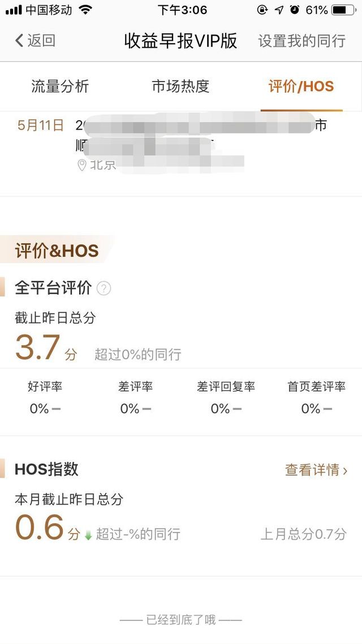Screen dimensions: 362x644
Task: Switch to 流量分析 tab
Action: point(60,87)
